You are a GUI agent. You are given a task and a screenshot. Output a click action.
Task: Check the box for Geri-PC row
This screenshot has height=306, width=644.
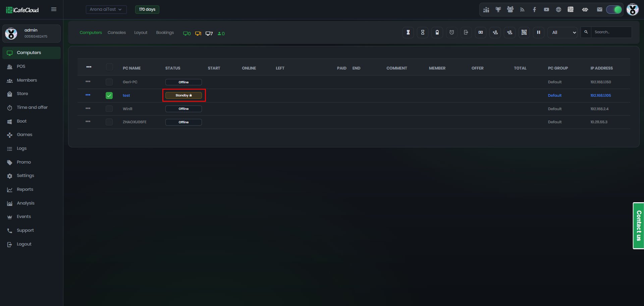(x=109, y=82)
